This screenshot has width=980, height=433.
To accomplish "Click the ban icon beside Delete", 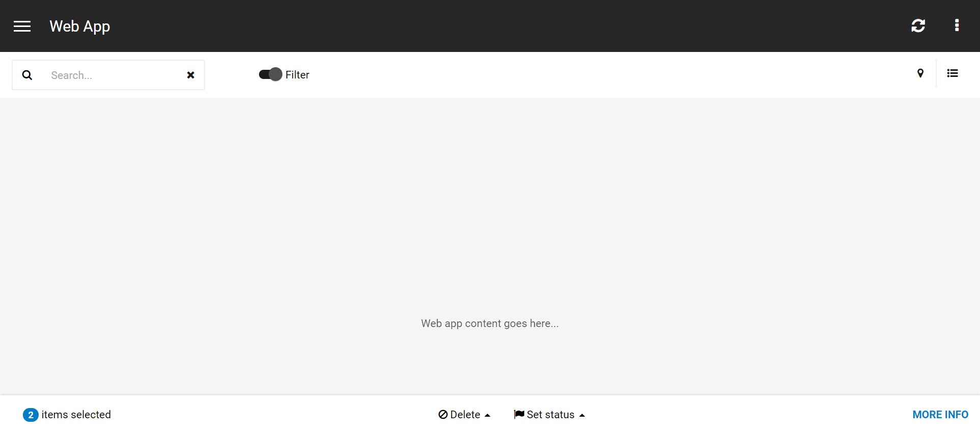I will click(x=443, y=415).
